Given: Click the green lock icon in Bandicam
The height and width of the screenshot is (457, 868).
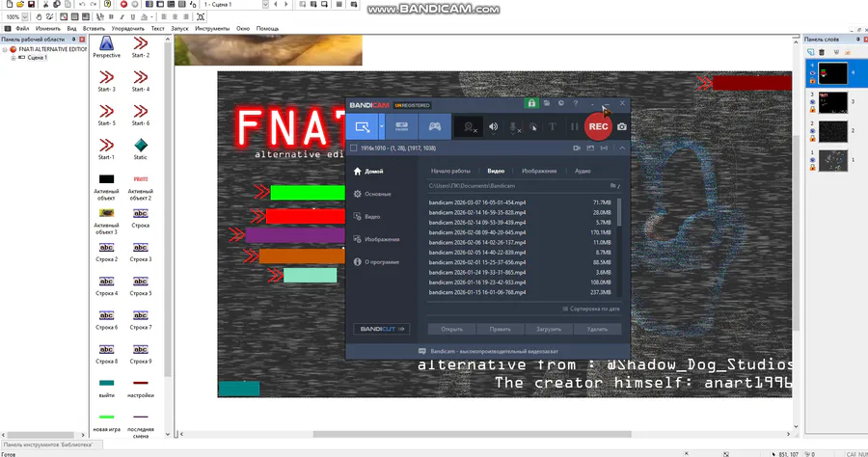Looking at the screenshot, I should 531,103.
